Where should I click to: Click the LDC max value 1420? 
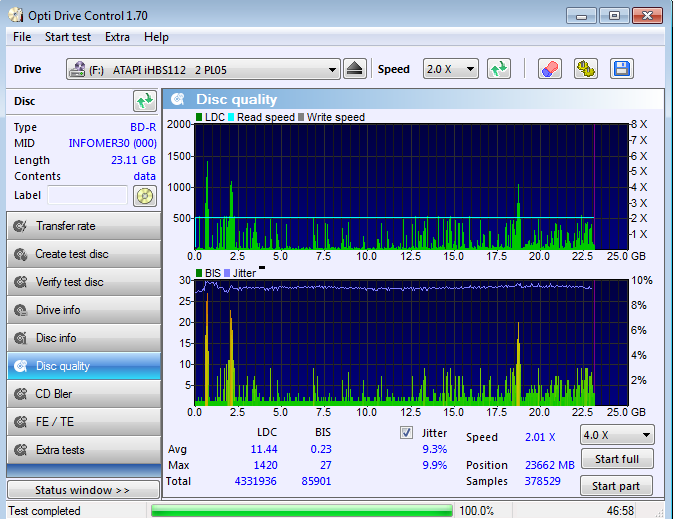click(x=265, y=465)
